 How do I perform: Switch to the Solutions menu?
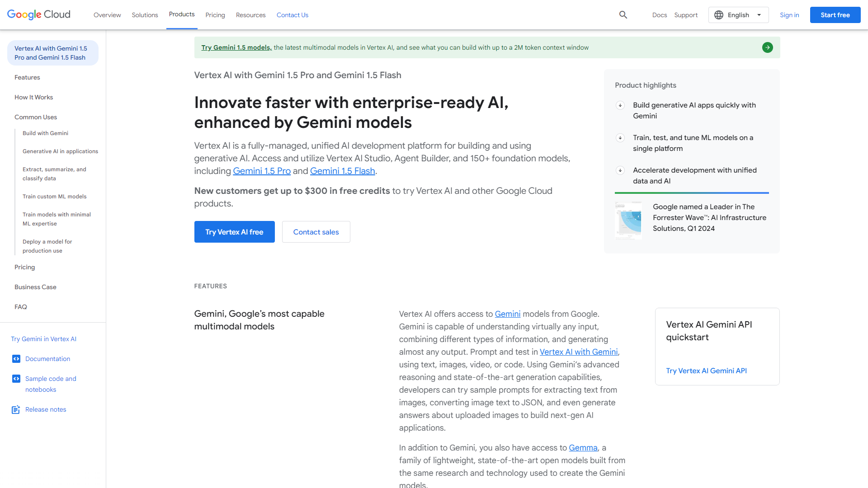point(145,15)
